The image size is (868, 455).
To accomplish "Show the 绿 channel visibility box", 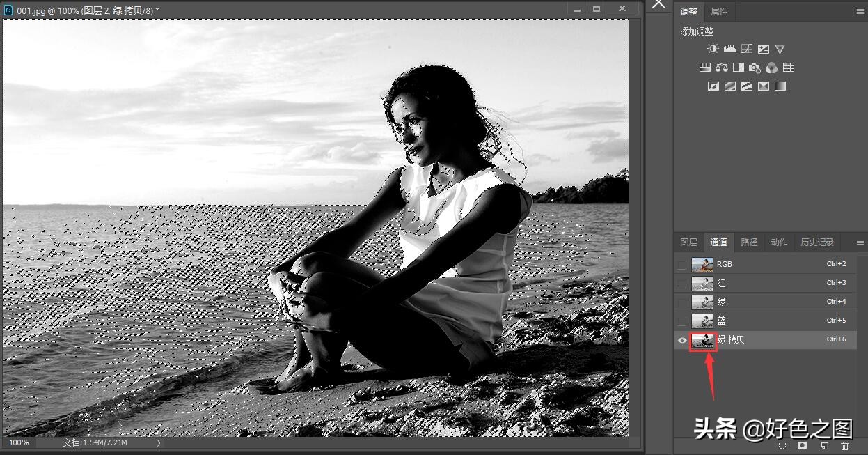I will click(681, 302).
